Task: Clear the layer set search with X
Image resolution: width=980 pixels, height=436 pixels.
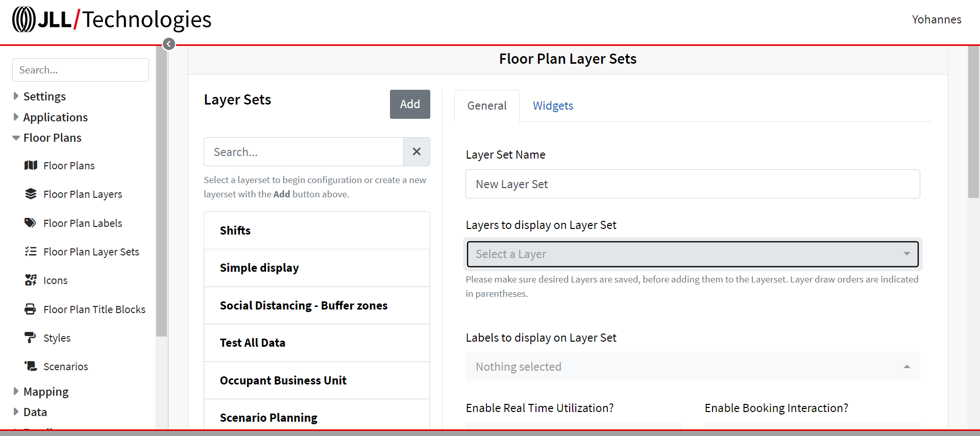Action: (x=416, y=151)
